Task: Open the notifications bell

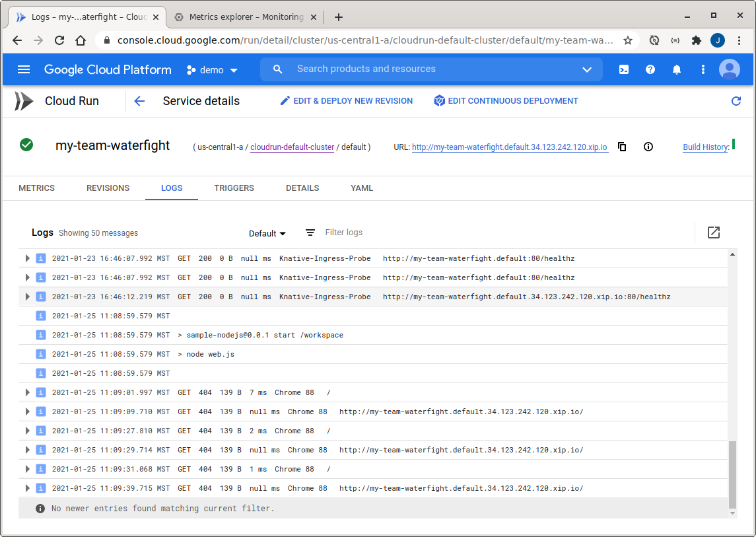Action: [x=677, y=69]
